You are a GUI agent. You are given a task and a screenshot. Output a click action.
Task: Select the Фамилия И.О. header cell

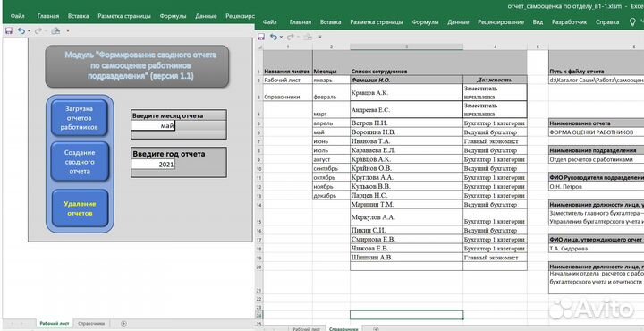click(407, 80)
